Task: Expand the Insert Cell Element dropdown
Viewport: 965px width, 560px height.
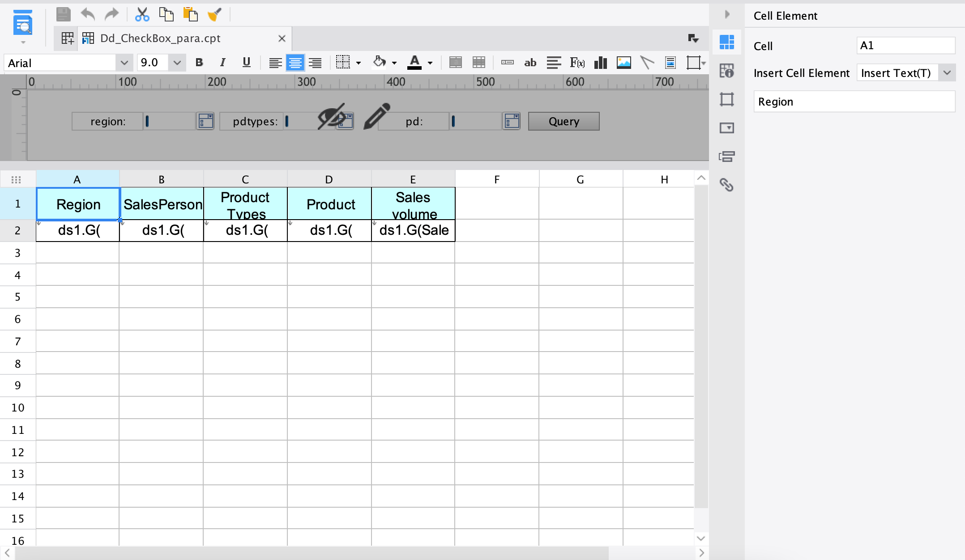Action: pyautogui.click(x=947, y=73)
